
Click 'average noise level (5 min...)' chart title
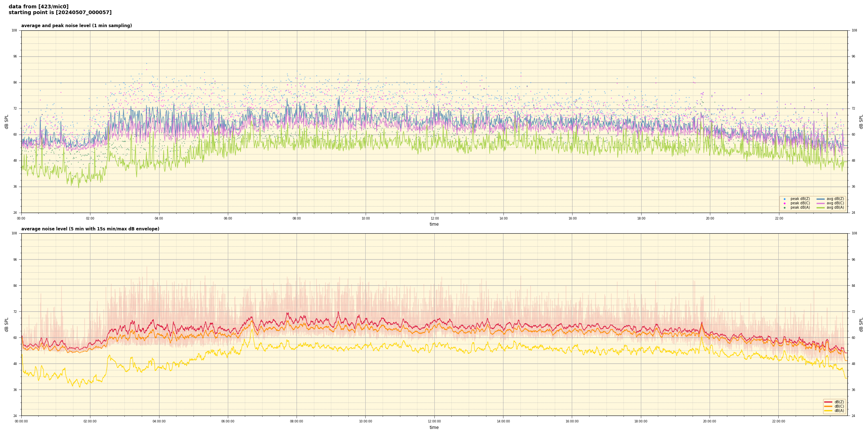90,229
